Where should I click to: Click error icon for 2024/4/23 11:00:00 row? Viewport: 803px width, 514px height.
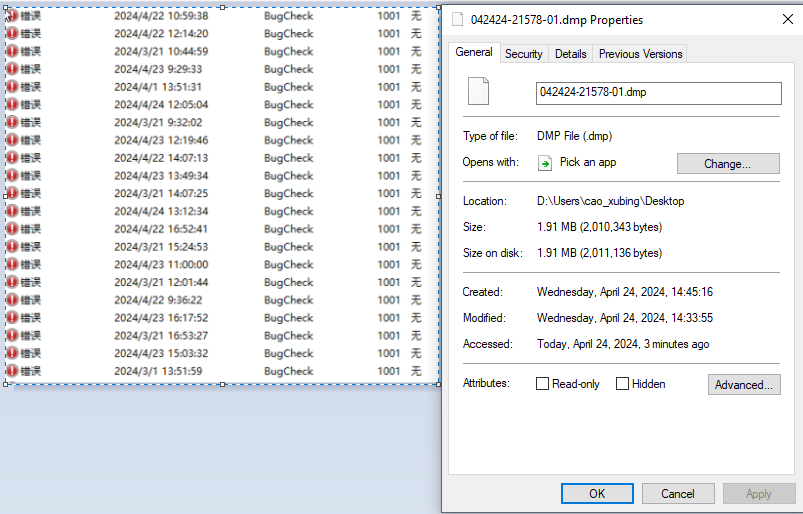(x=12, y=264)
